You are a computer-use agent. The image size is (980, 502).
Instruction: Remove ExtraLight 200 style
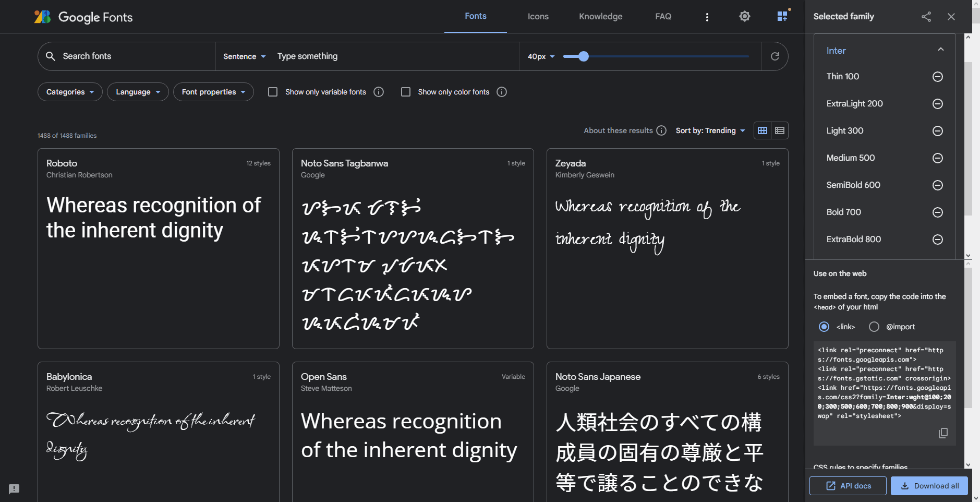point(937,104)
